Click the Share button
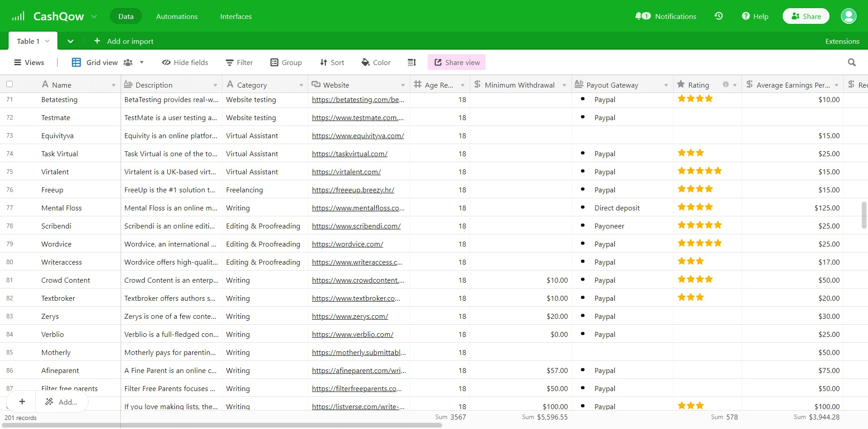This screenshot has height=429, width=868. [806, 16]
